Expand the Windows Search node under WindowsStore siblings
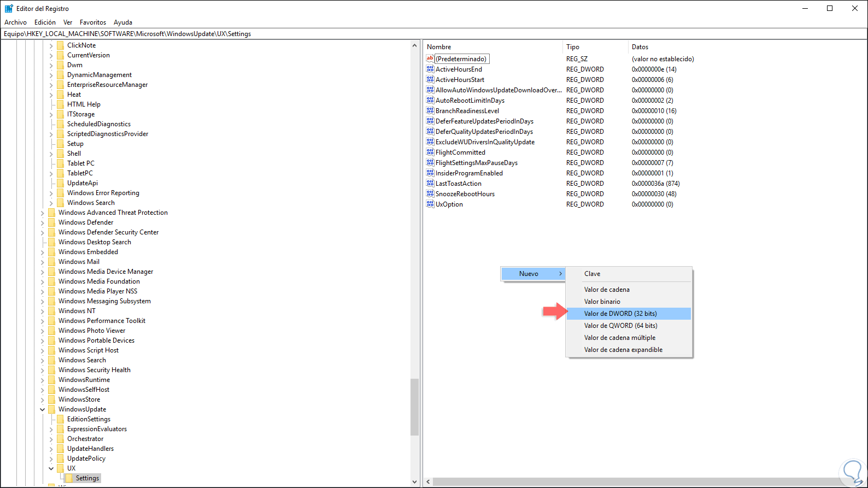The image size is (868, 488). 43,360
